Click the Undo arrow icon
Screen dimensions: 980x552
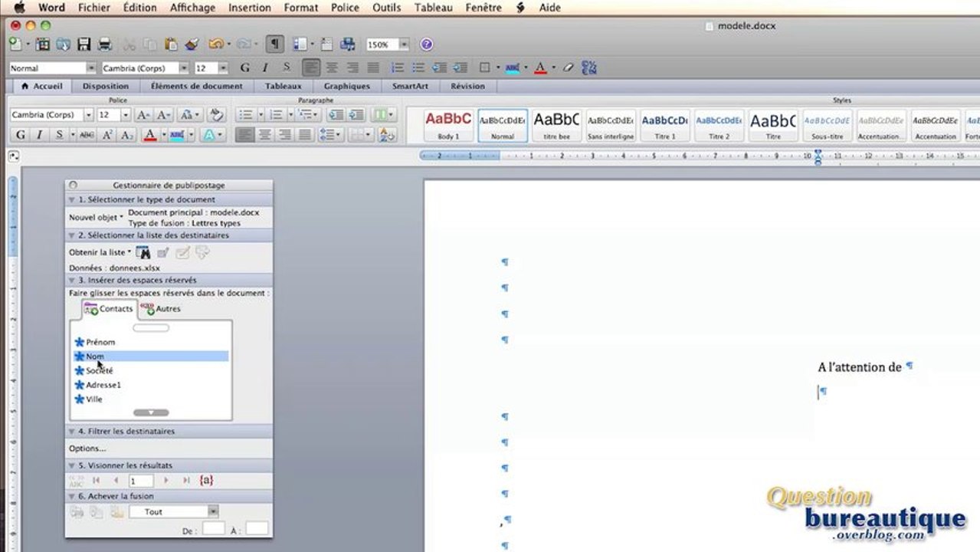pos(216,44)
